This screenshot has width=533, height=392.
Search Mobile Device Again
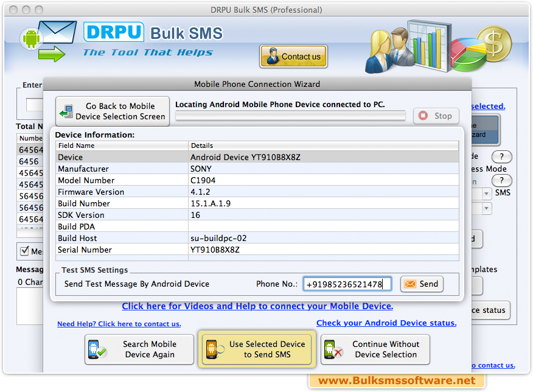click(x=139, y=349)
